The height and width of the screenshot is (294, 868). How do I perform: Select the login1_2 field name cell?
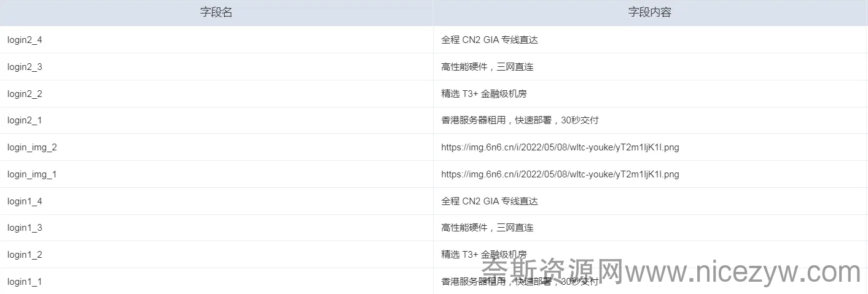click(x=216, y=255)
